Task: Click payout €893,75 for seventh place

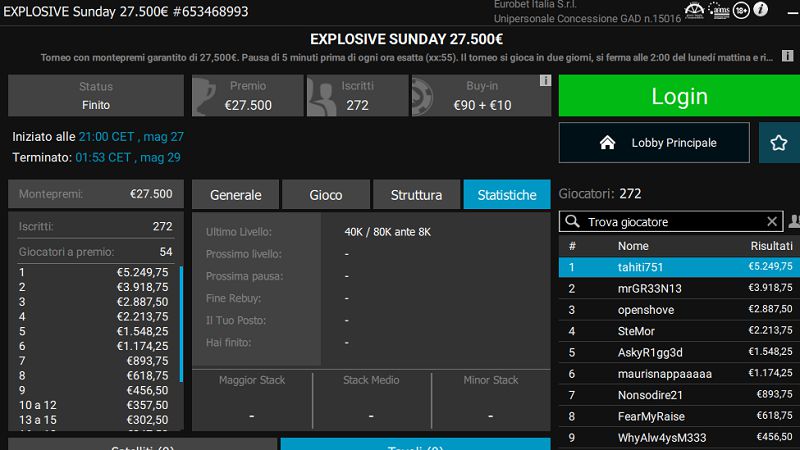Action: point(147,361)
